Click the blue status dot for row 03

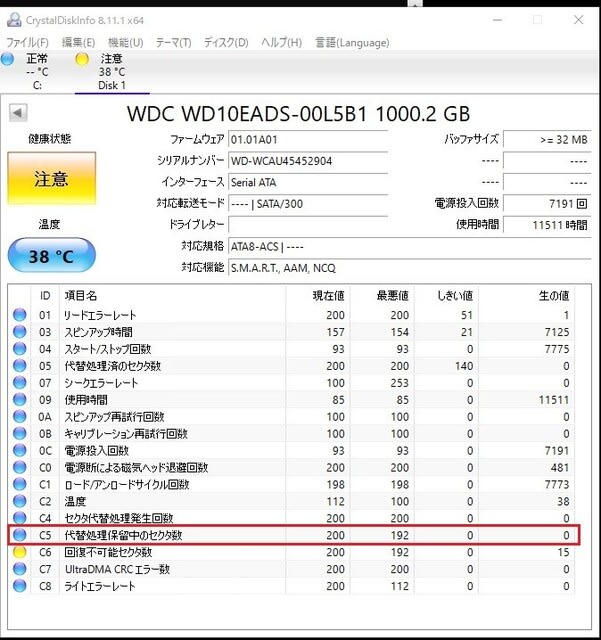point(20,332)
